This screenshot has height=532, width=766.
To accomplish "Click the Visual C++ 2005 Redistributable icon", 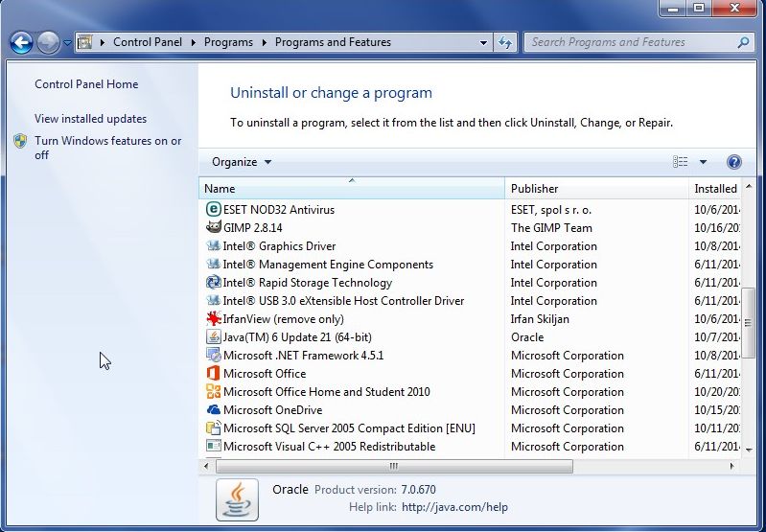I will [x=213, y=446].
